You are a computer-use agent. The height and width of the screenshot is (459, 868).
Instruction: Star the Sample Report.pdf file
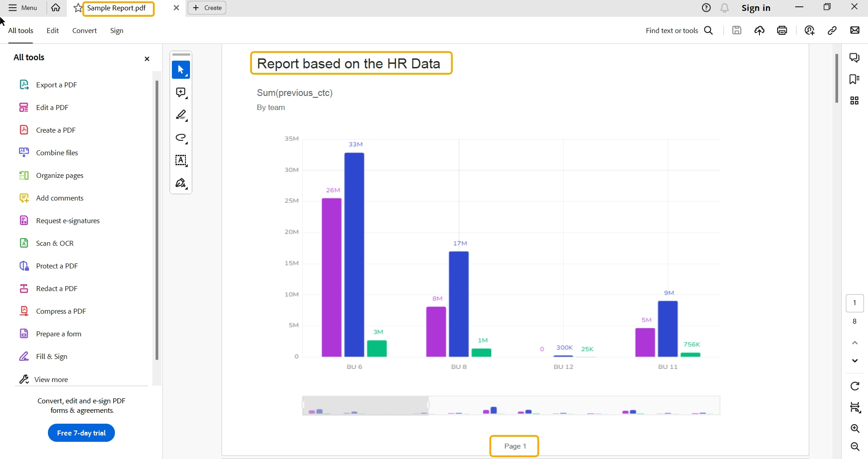tap(78, 8)
